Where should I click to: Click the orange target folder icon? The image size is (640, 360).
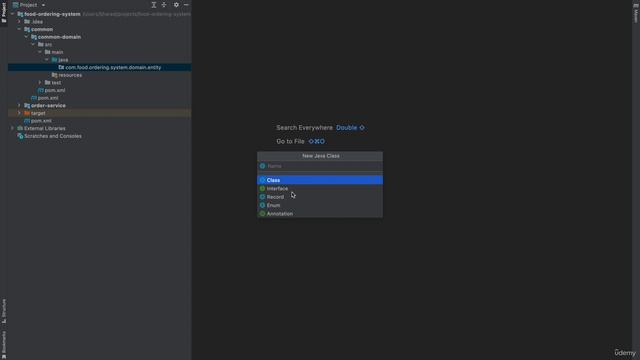(27, 113)
